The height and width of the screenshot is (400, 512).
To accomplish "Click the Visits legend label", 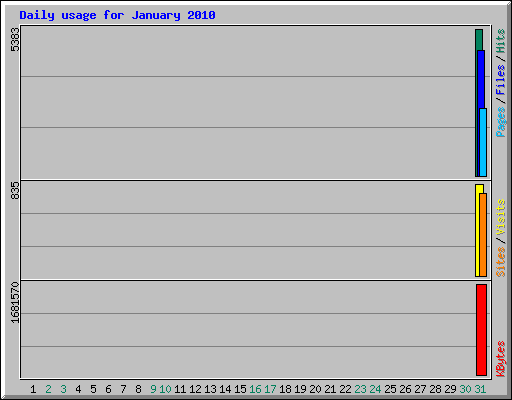I will [x=500, y=217].
